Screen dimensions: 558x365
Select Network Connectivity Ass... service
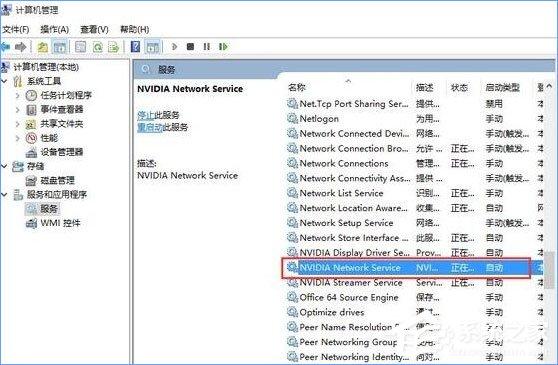(415, 178)
